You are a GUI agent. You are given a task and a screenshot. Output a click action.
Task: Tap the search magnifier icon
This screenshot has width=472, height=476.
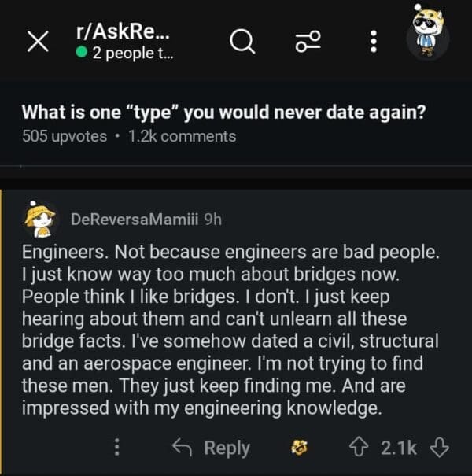(242, 42)
